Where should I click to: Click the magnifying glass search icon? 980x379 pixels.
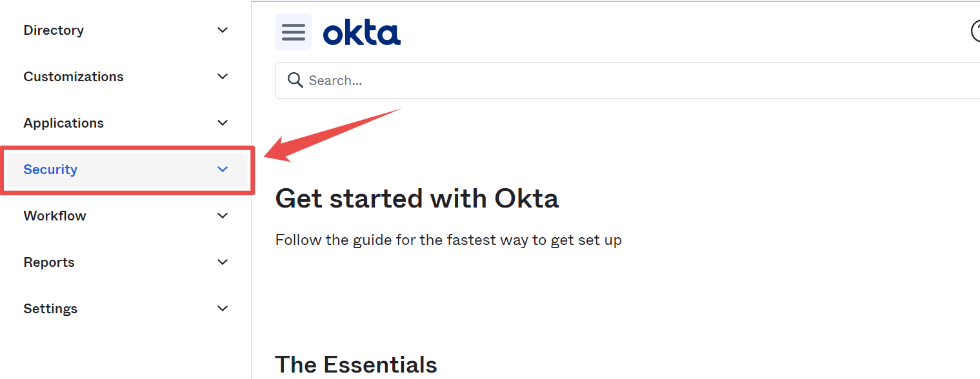(x=295, y=80)
